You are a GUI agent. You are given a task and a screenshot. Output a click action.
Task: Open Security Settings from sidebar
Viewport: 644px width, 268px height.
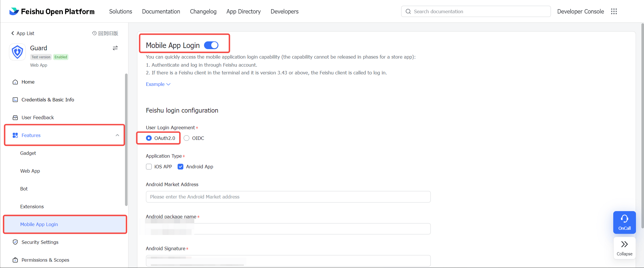[x=40, y=242]
